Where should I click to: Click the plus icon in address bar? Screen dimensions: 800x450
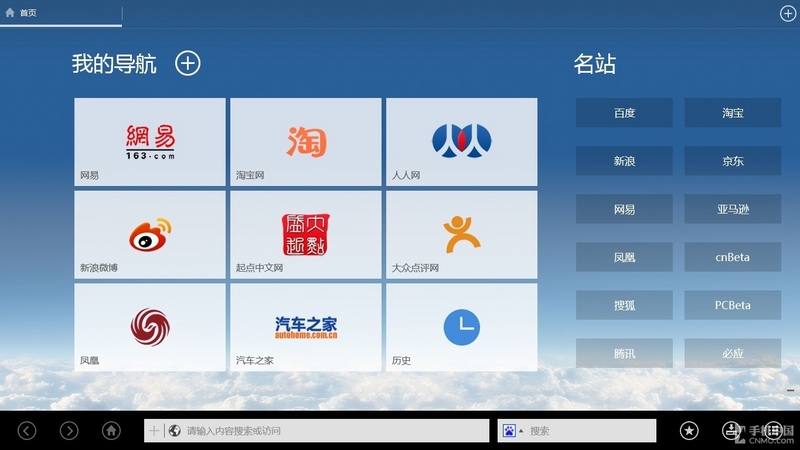tap(154, 431)
